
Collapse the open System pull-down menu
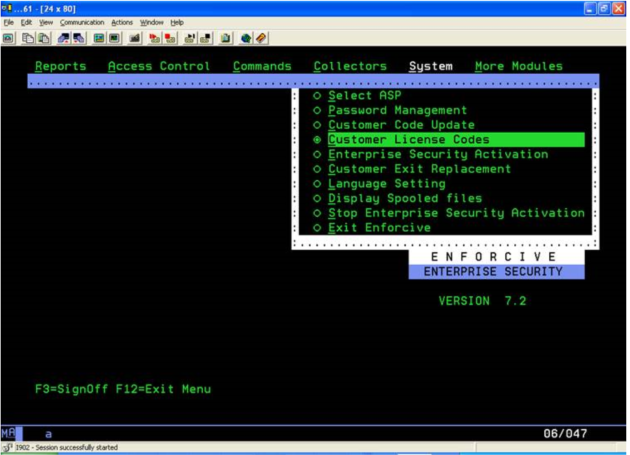coord(431,66)
